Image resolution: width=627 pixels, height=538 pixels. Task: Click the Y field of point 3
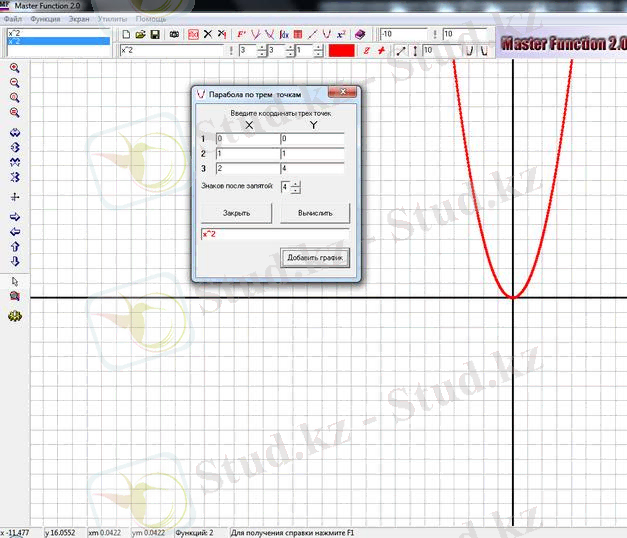312,168
